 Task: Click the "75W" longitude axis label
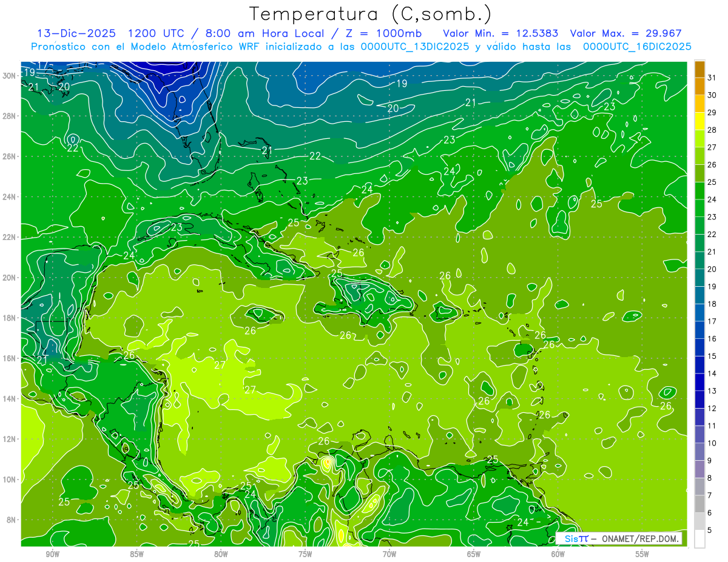305,554
